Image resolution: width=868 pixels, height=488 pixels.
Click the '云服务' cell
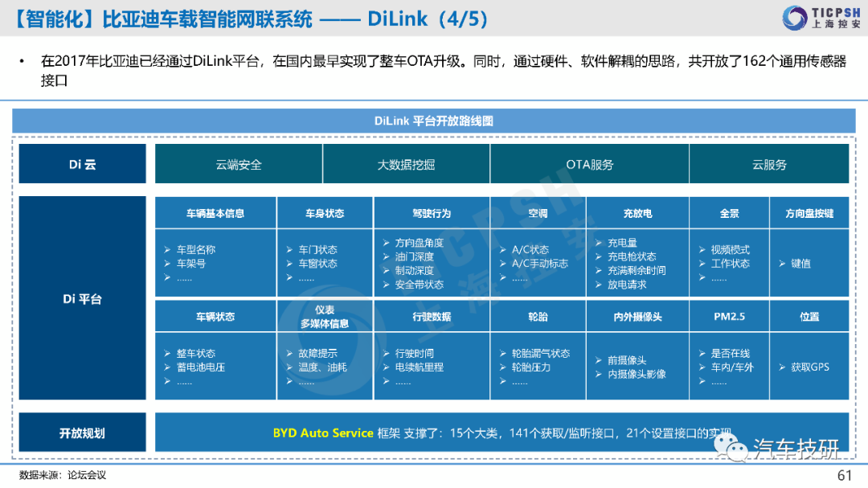769,164
